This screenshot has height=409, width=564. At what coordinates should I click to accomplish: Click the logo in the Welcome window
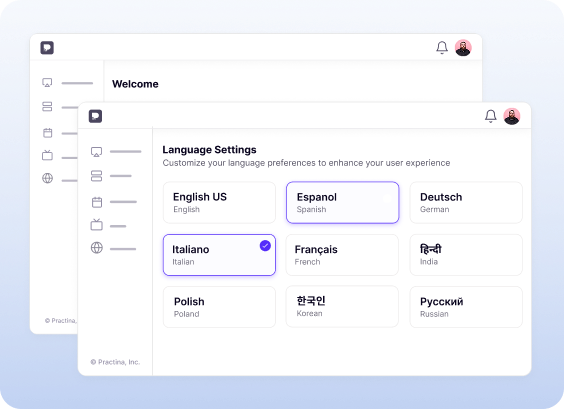click(47, 47)
